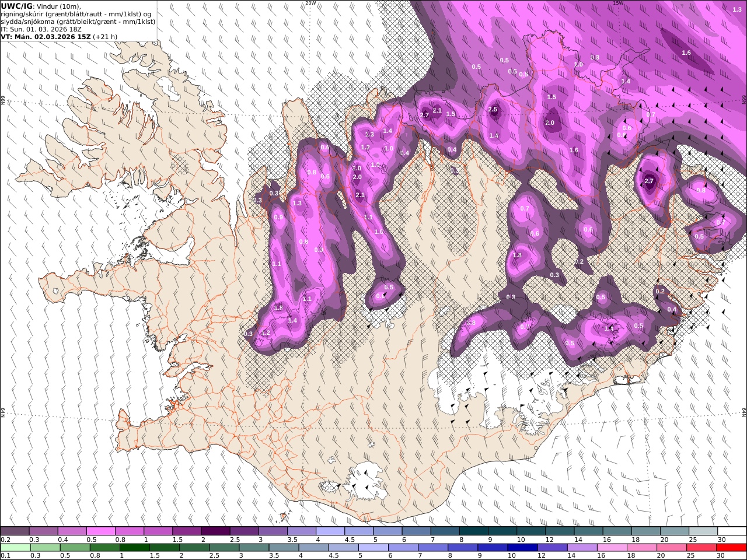Pick the light green 0.3 swatch, lower legend
747x560 pixels.
tap(45, 547)
